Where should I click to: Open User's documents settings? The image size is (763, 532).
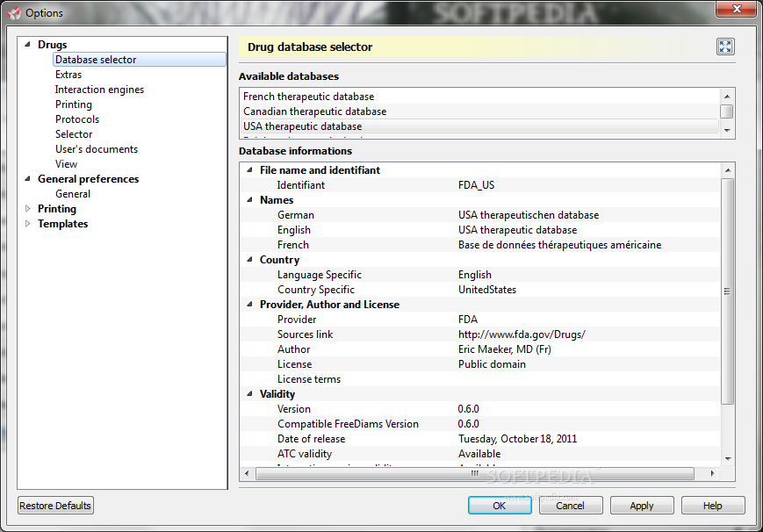97,149
